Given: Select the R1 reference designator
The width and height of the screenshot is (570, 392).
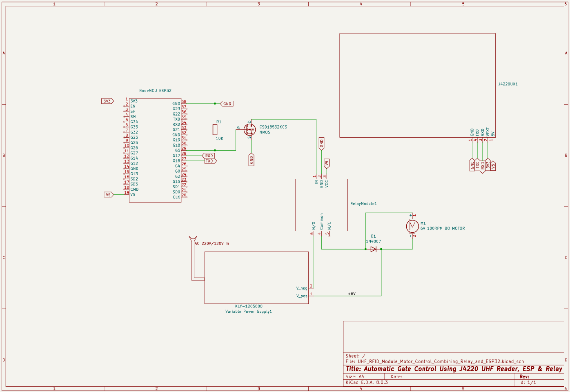Looking at the screenshot, I should (219, 122).
